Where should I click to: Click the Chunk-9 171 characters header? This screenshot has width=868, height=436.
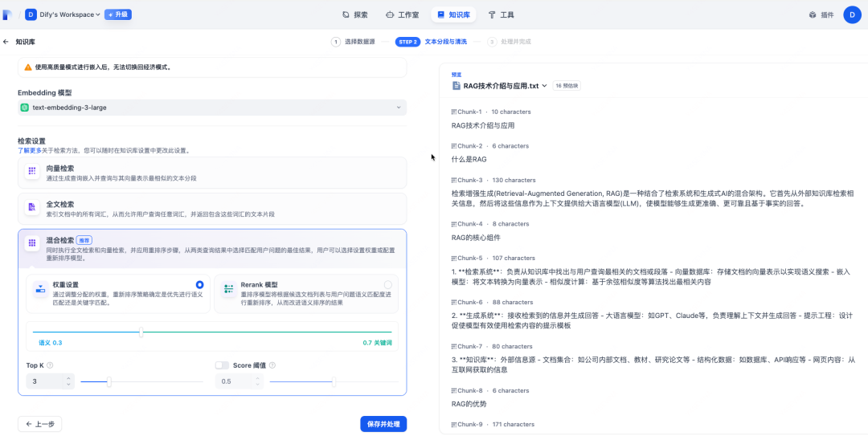(x=493, y=425)
